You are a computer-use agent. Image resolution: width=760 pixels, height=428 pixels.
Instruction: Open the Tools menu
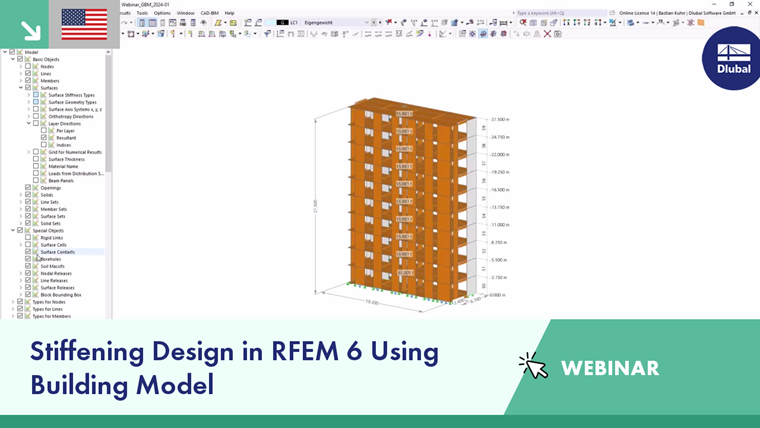point(142,13)
